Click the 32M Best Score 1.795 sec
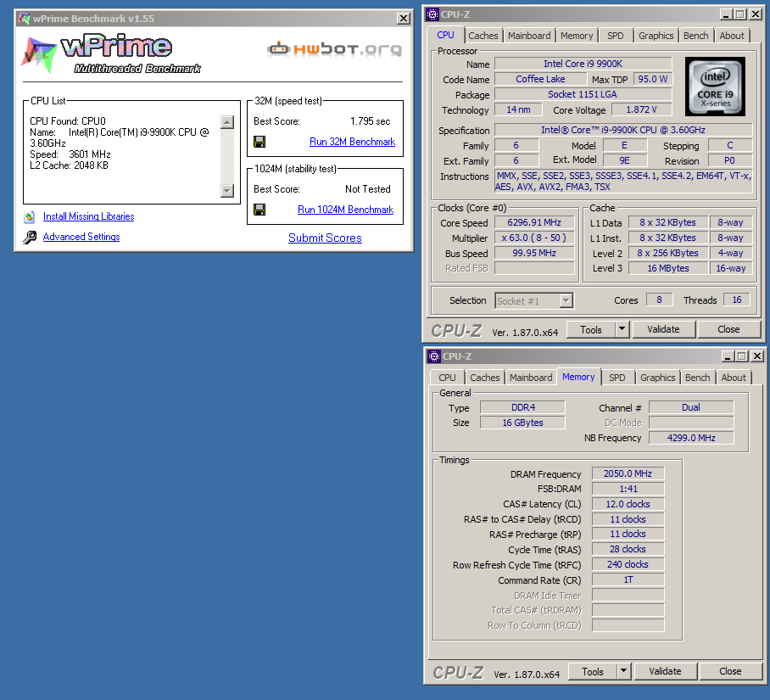The width and height of the screenshot is (770, 700). [371, 121]
